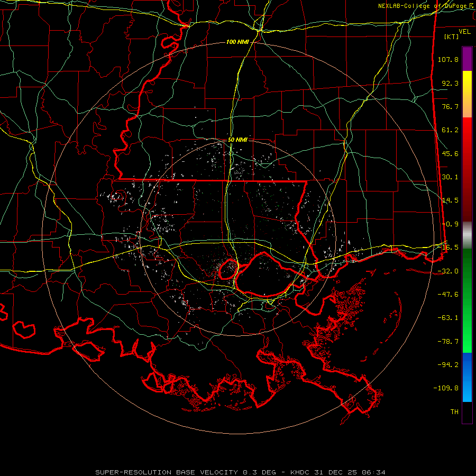Click the -0.9 velocity scale value
The width and height of the screenshot is (476, 476).
(450, 224)
